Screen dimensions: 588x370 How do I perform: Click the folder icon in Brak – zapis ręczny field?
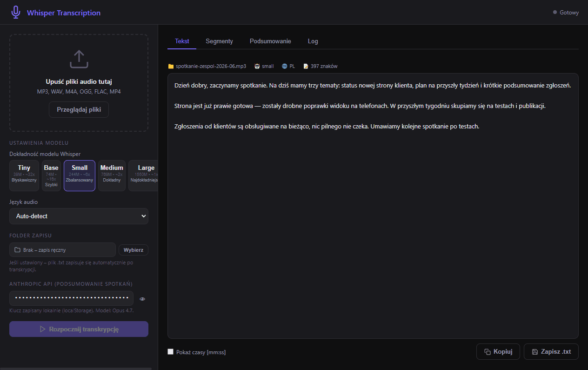tap(18, 250)
